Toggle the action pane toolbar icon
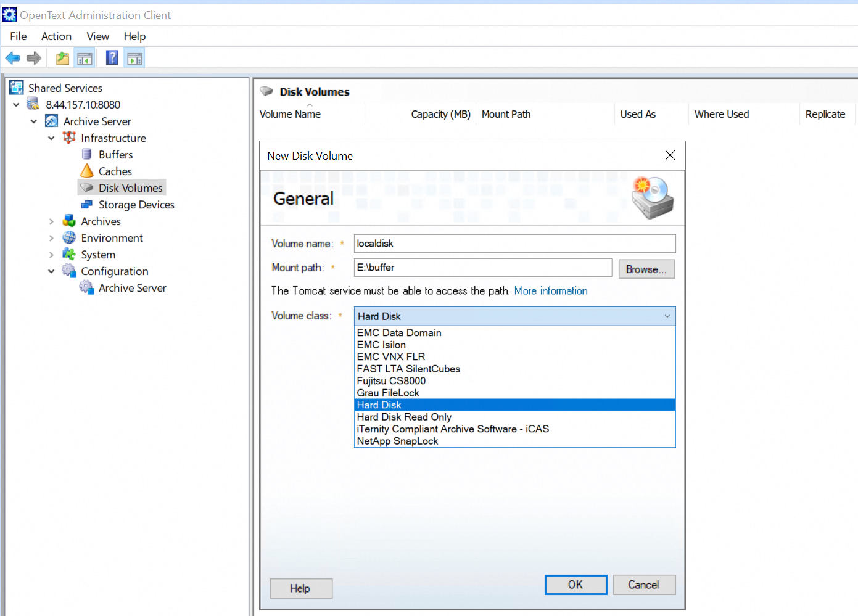858x616 pixels. [134, 59]
